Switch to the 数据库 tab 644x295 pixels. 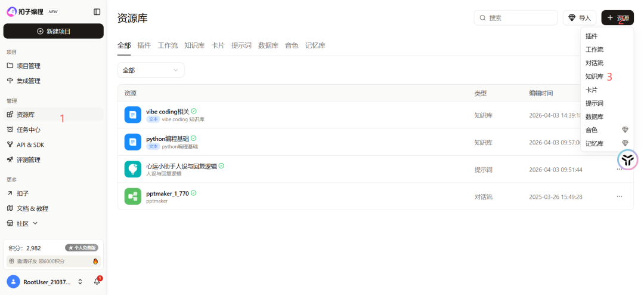[268, 45]
